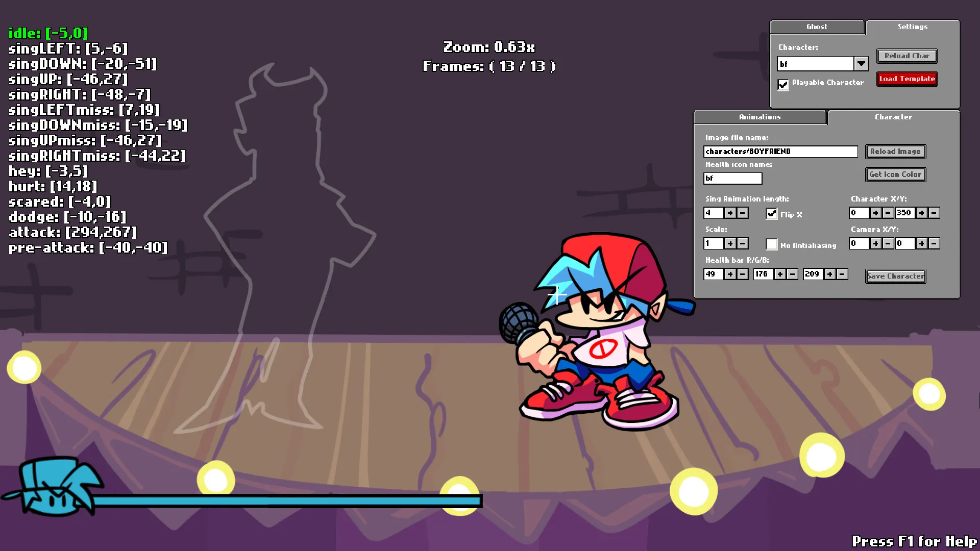Increase health bar red value
Screen dimensions: 980x551
[x=730, y=274]
